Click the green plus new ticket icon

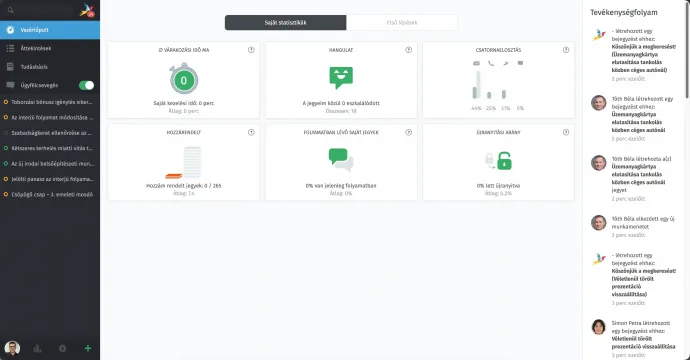tap(88, 349)
